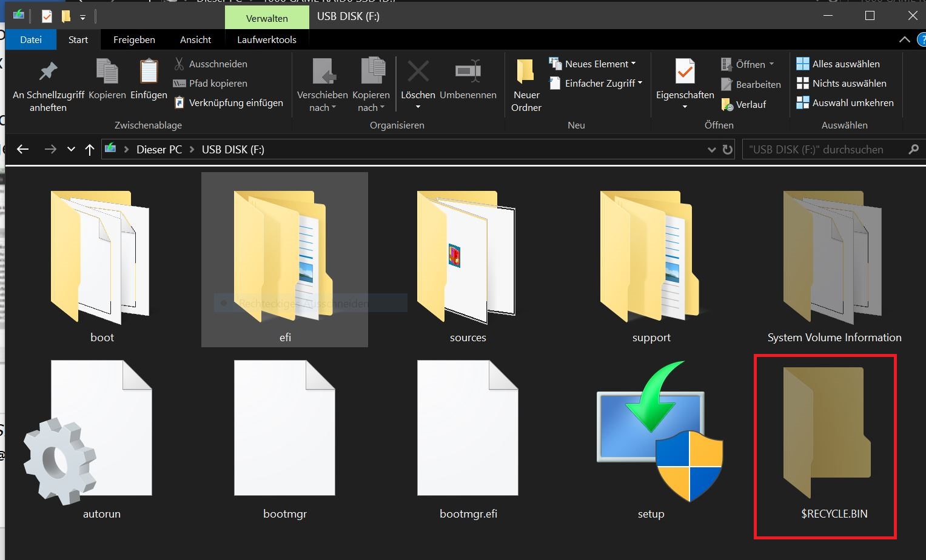
Task: Click Alles auswählen
Action: coord(837,64)
